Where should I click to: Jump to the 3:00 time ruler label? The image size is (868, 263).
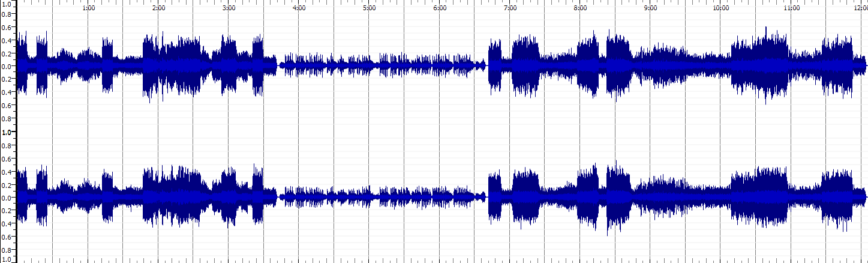tap(229, 8)
